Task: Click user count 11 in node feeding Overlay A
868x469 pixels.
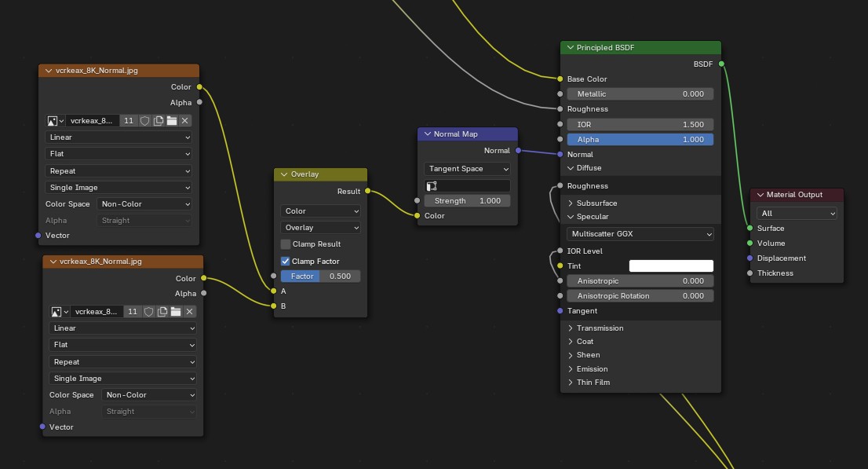Action: [129, 120]
